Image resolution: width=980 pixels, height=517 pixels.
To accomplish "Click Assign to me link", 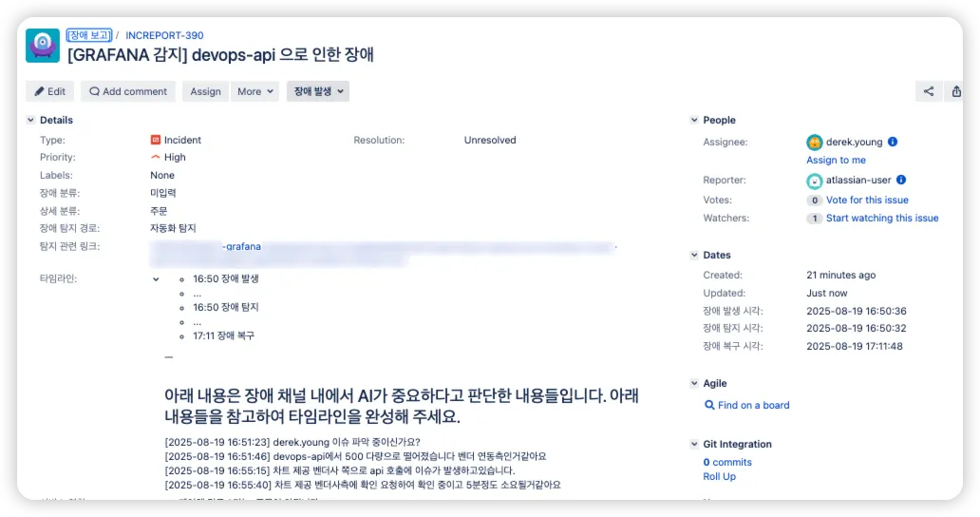I will pyautogui.click(x=836, y=160).
